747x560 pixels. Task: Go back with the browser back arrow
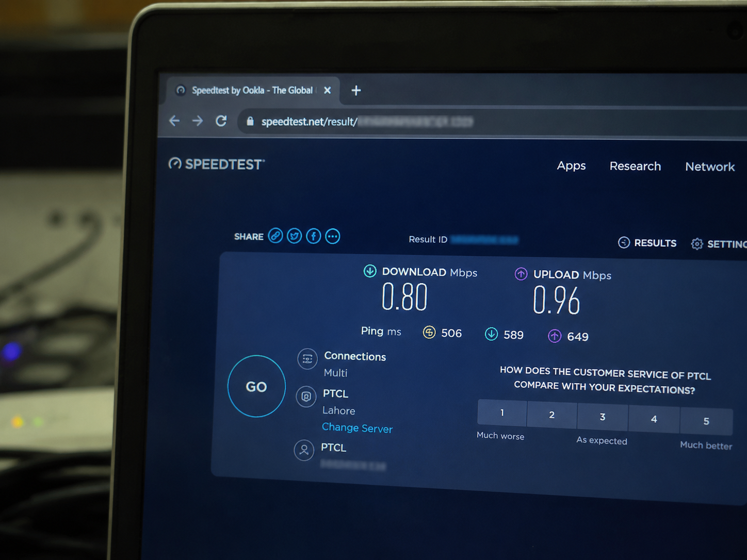(174, 121)
